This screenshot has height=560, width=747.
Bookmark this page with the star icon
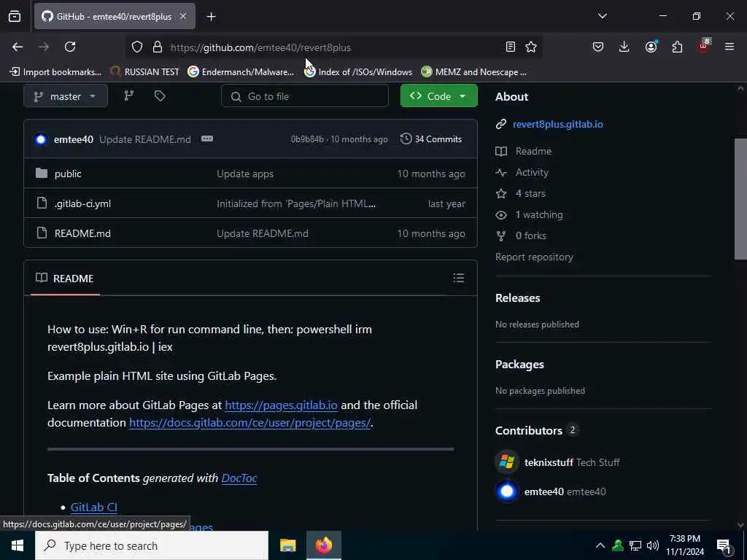[531, 47]
